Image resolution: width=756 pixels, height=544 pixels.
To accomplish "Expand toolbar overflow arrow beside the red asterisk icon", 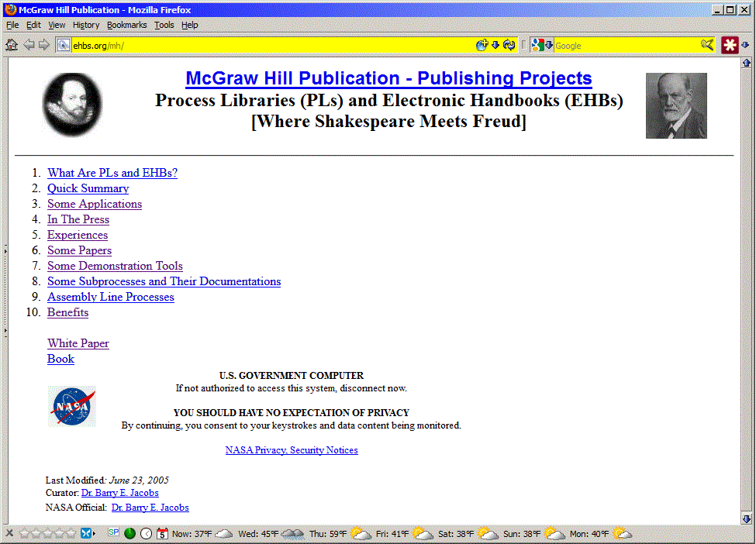I will [x=745, y=45].
